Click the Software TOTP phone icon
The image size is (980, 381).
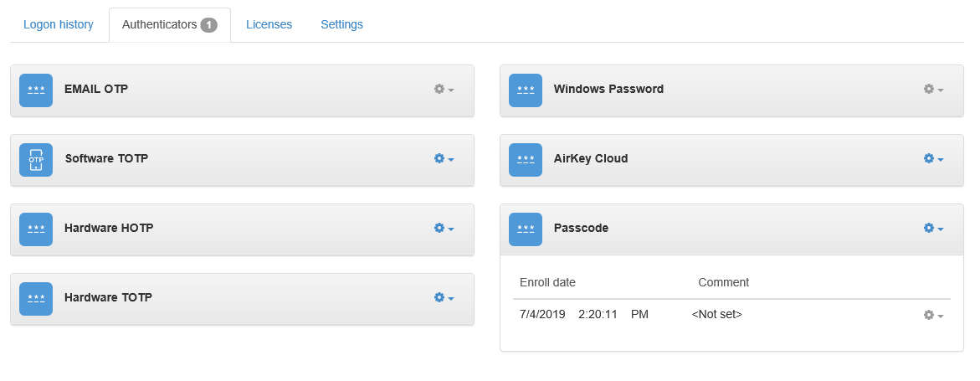pos(36,159)
